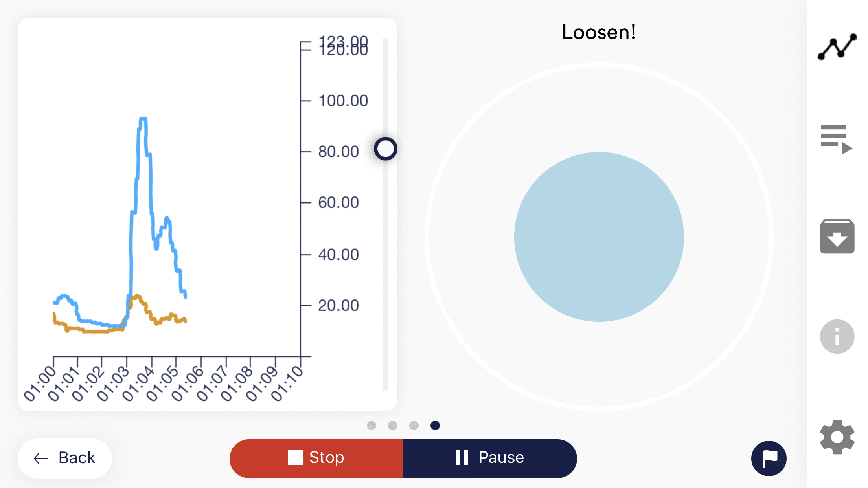Image resolution: width=868 pixels, height=488 pixels.
Task: Click the download icon in the right sidebar
Action: 837,236
